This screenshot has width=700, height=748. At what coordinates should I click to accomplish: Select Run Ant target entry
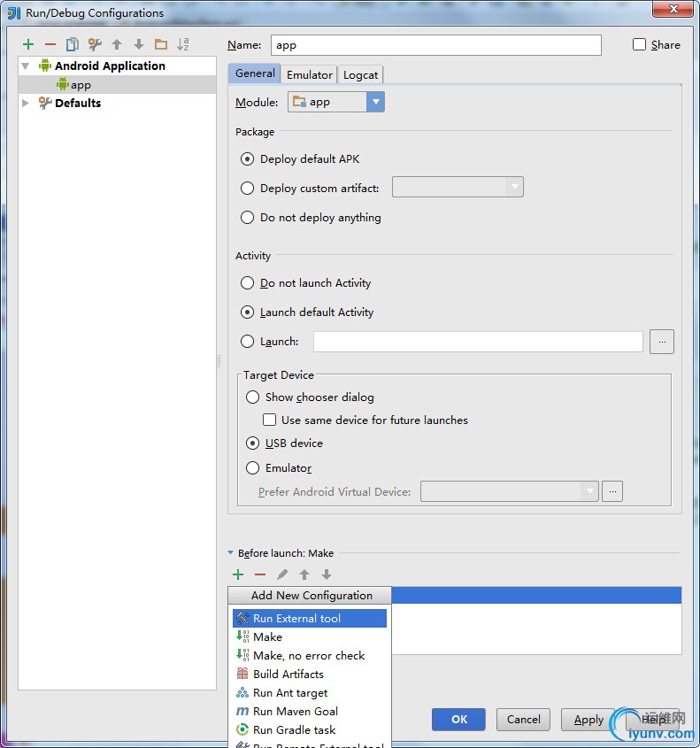tap(310, 692)
